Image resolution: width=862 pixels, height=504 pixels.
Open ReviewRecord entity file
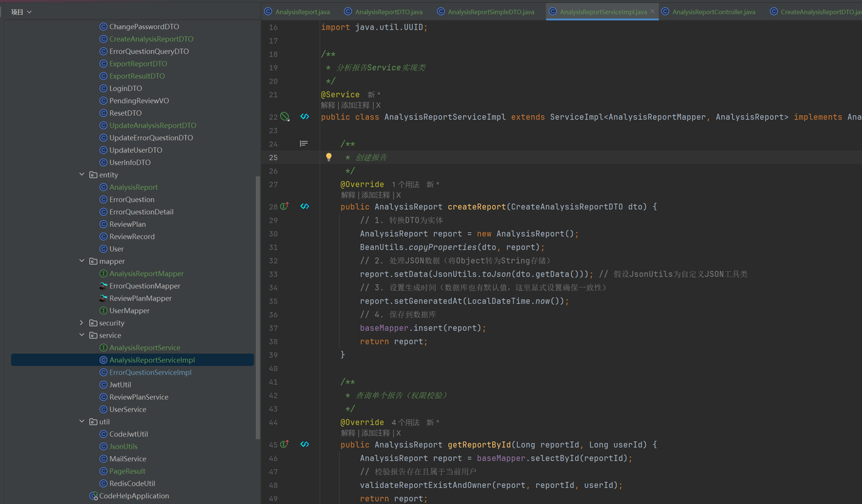click(x=132, y=237)
